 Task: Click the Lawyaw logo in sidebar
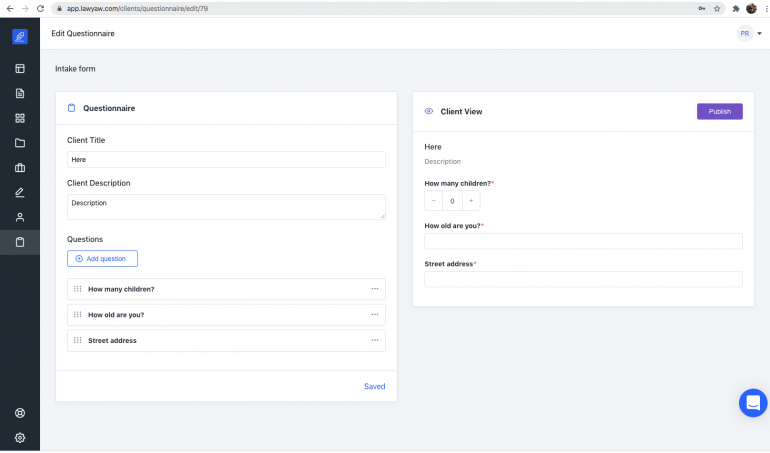coord(20,37)
